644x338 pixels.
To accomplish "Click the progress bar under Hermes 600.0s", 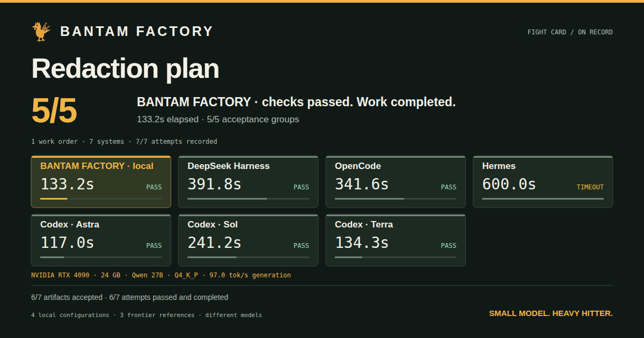I will coord(543,199).
